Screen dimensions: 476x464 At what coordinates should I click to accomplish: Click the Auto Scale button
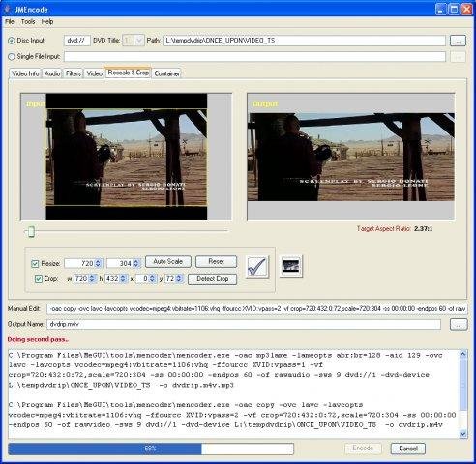coord(168,261)
